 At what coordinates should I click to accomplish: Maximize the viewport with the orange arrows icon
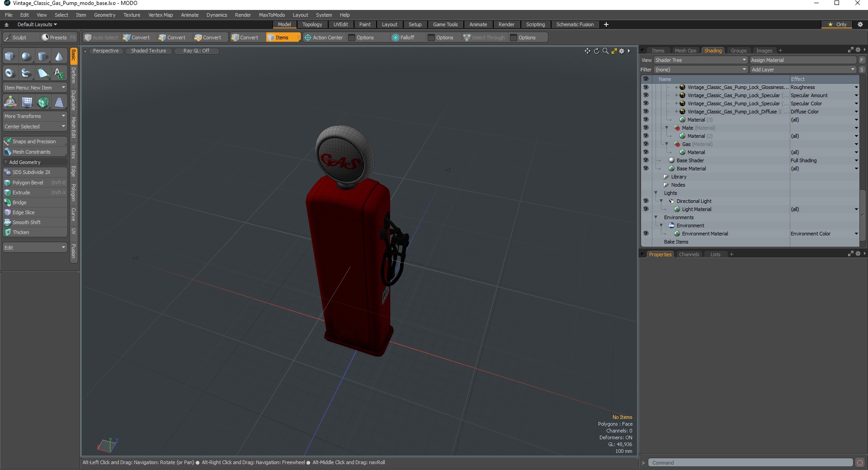pos(614,51)
